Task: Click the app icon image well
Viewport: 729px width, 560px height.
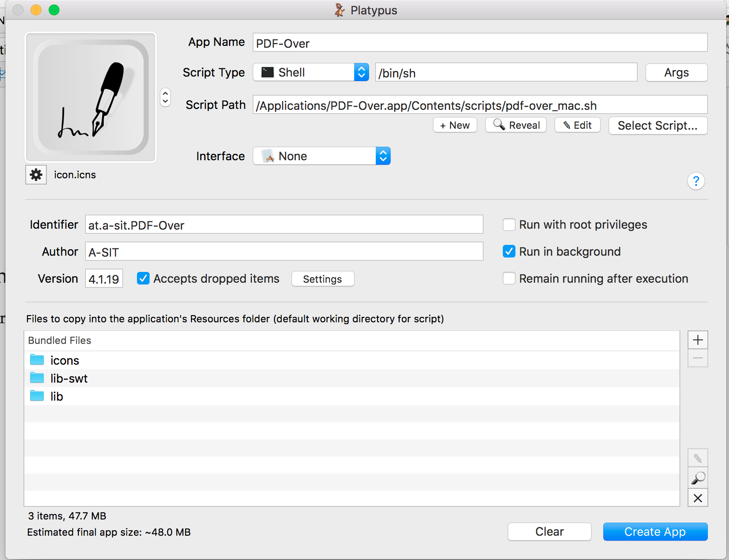Action: point(91,97)
